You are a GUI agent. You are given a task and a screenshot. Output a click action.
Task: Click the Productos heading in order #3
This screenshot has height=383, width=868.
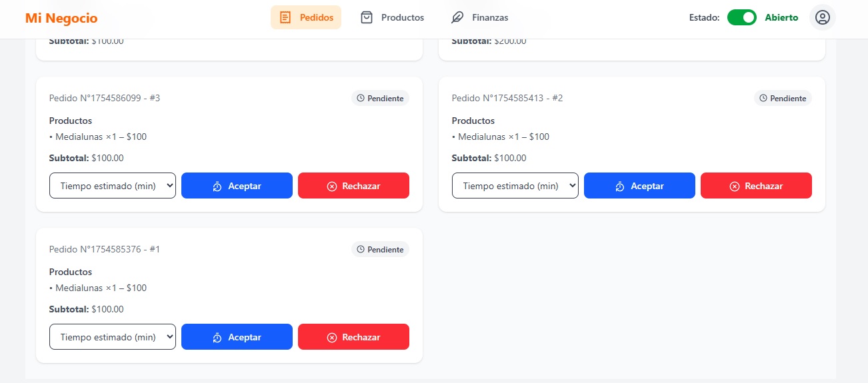[x=71, y=121]
